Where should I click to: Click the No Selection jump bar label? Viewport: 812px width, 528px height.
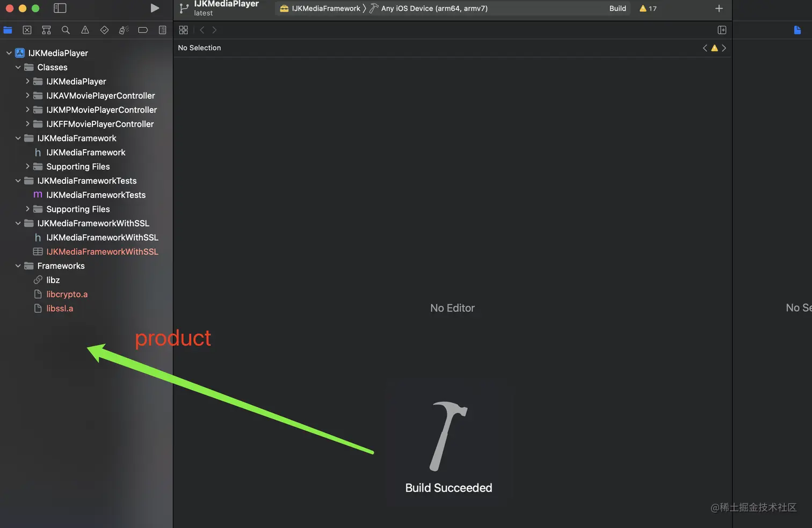click(199, 48)
